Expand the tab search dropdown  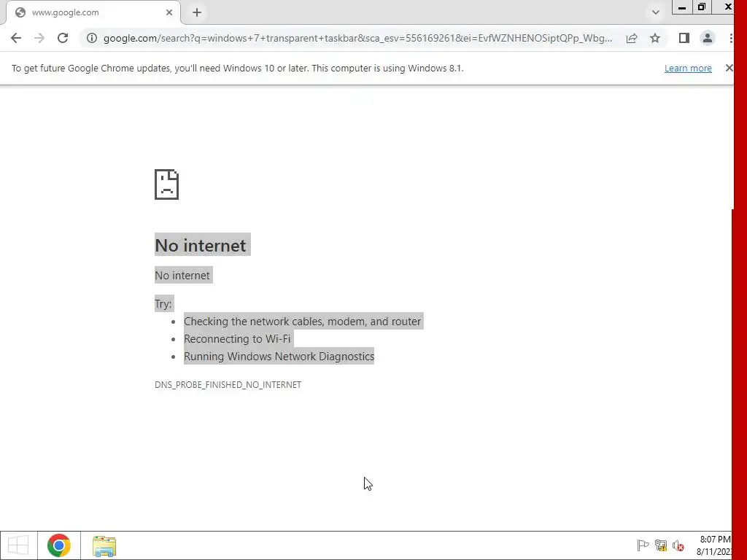pyautogui.click(x=656, y=13)
